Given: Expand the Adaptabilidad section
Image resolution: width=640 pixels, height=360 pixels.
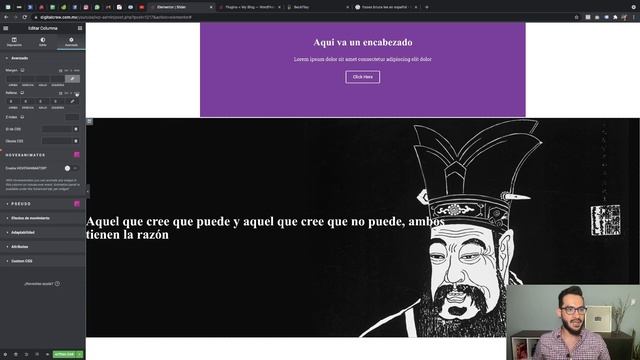Looking at the screenshot, I should point(42,233).
